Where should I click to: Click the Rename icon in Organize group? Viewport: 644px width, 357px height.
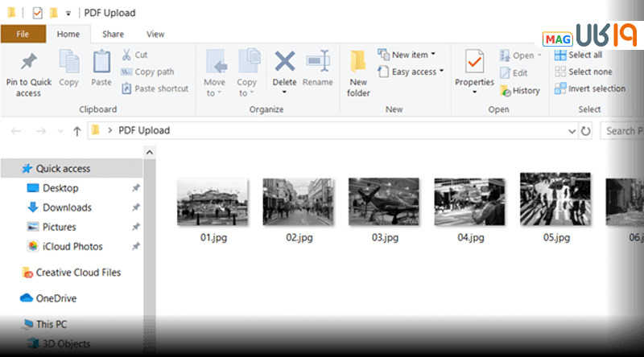317,62
